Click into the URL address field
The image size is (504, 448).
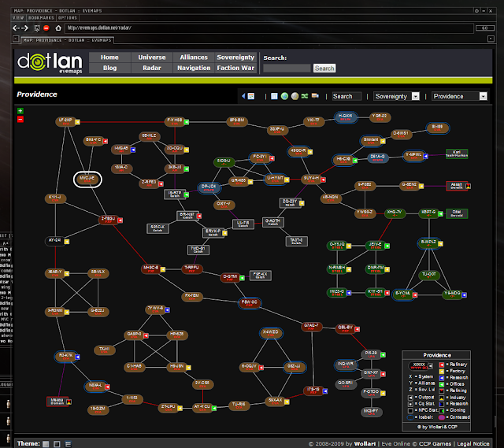click(x=269, y=28)
